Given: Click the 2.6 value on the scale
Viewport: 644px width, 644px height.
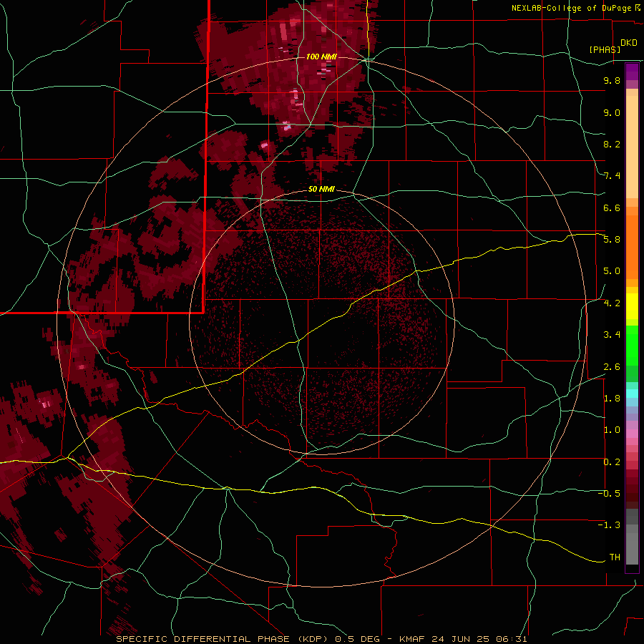Looking at the screenshot, I should coord(612,367).
